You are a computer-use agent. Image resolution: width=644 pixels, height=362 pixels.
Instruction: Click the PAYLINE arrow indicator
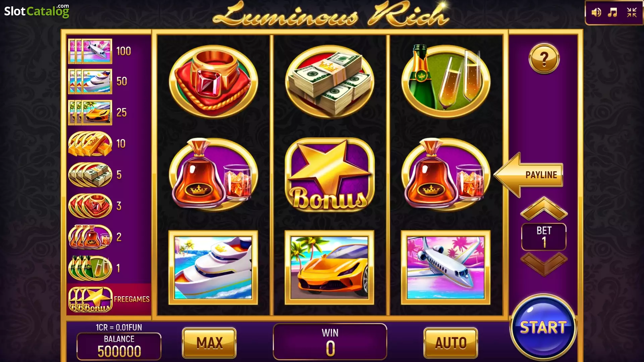tap(528, 175)
